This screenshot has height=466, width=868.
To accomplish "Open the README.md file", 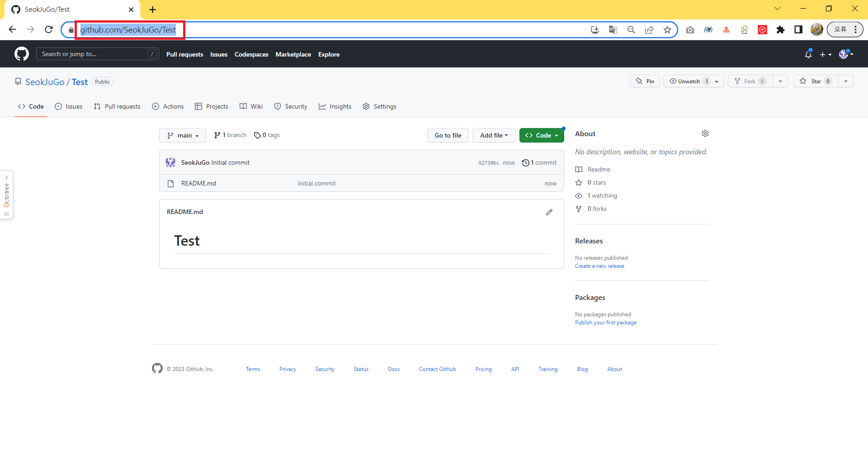I will (x=198, y=183).
